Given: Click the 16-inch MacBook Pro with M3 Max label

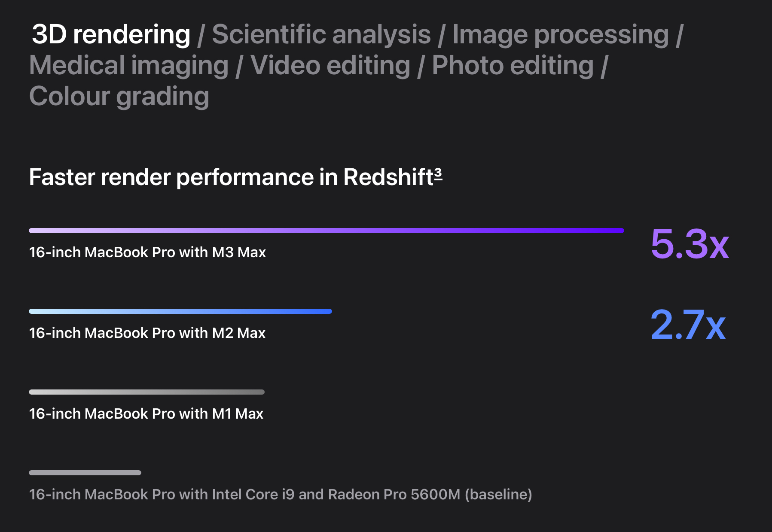Looking at the screenshot, I should pos(147,252).
